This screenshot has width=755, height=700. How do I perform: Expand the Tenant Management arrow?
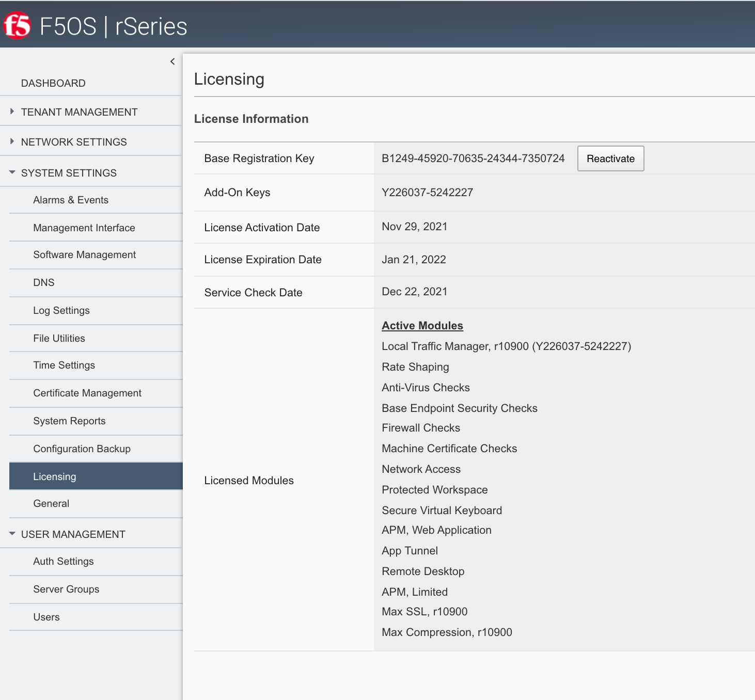(12, 112)
